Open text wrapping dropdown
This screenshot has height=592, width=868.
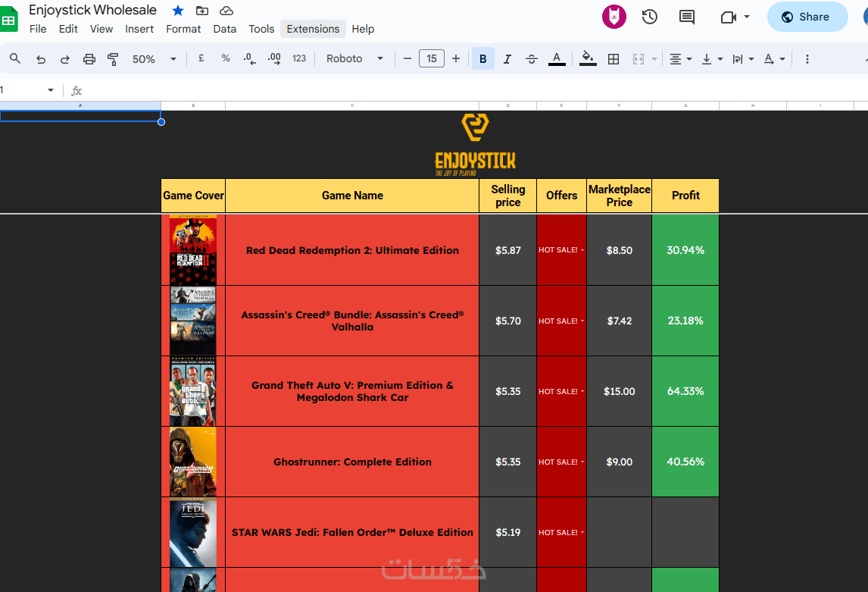[x=743, y=58]
